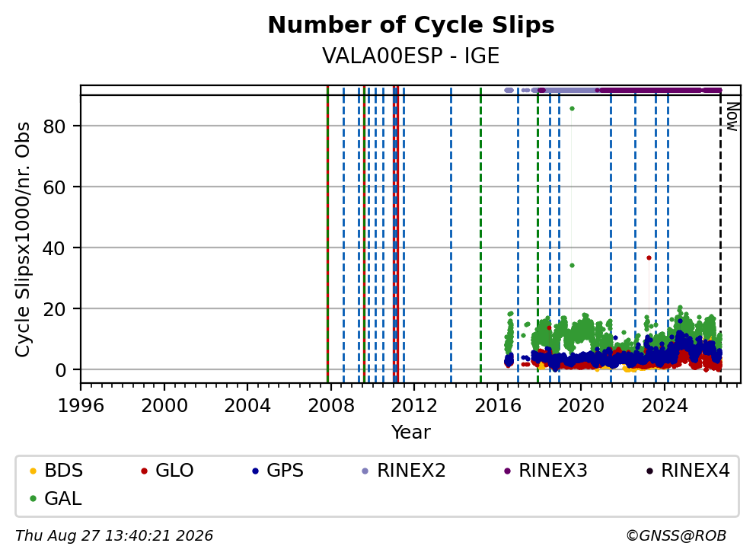Screen dimensions: 756x559
Task: Click the 2020 tick label on Year axis
Action: tap(581, 406)
